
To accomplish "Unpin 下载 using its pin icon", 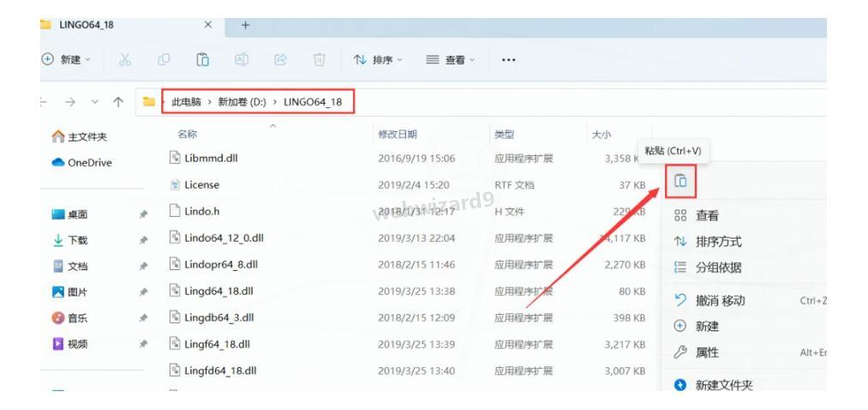I will pos(143,240).
